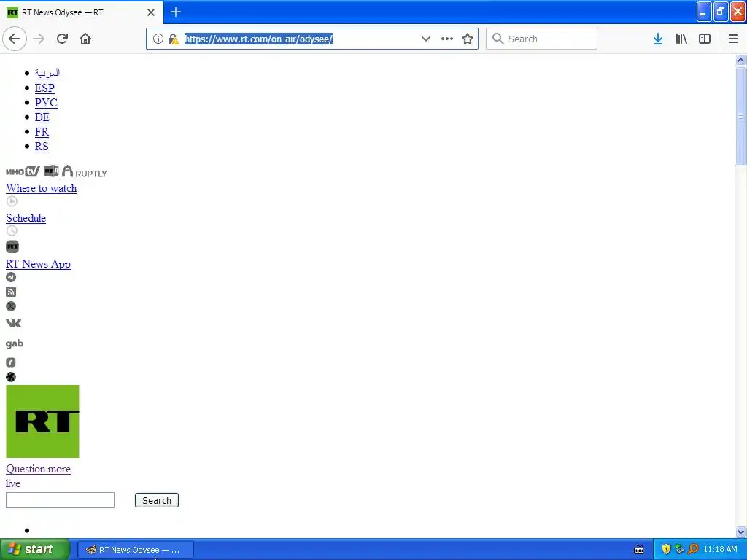Open the Library bookshelf icon

coord(681,39)
